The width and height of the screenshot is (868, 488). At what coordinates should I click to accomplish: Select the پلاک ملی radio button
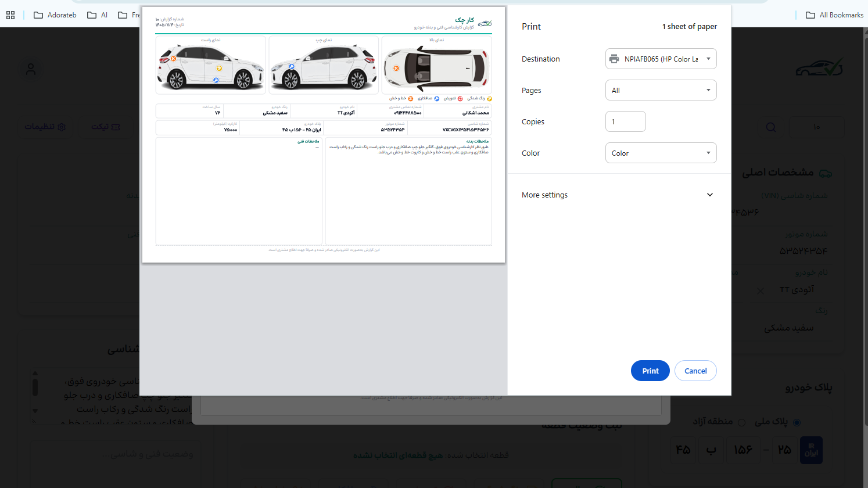tap(797, 422)
